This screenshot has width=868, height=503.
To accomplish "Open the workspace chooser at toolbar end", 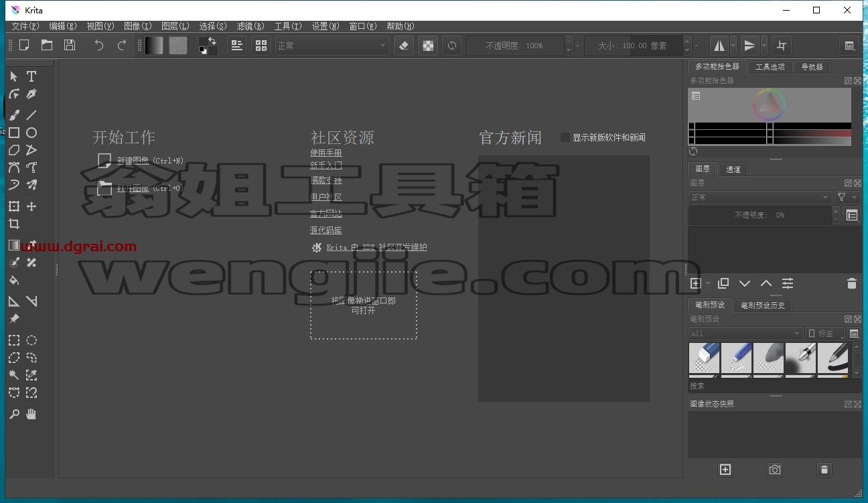I will tap(849, 46).
